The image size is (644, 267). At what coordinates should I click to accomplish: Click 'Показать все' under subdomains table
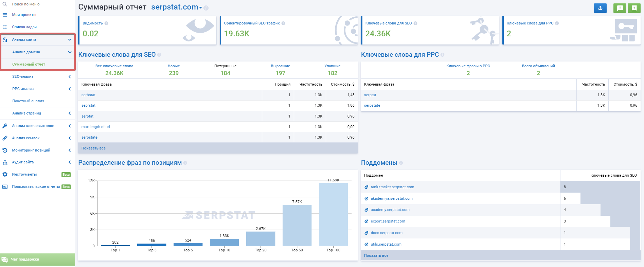pos(376,255)
